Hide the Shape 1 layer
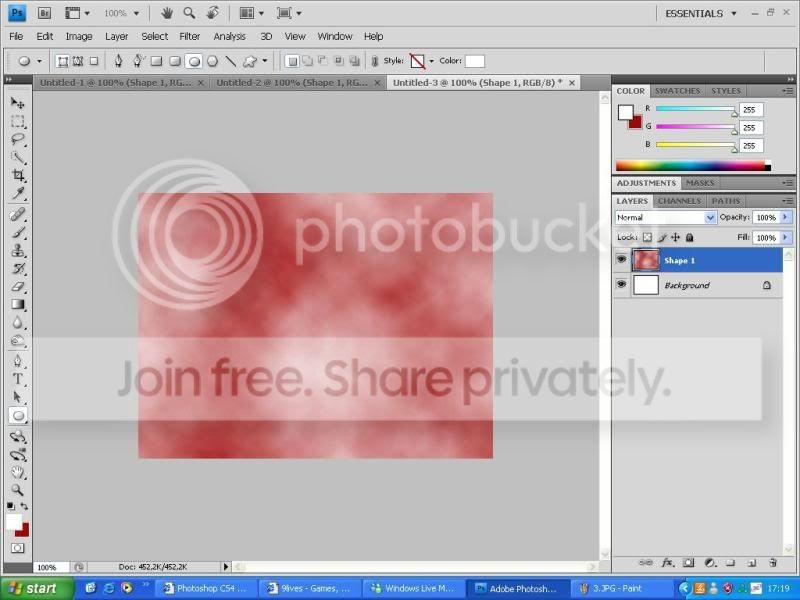Image resolution: width=800 pixels, height=600 pixels. [621, 260]
